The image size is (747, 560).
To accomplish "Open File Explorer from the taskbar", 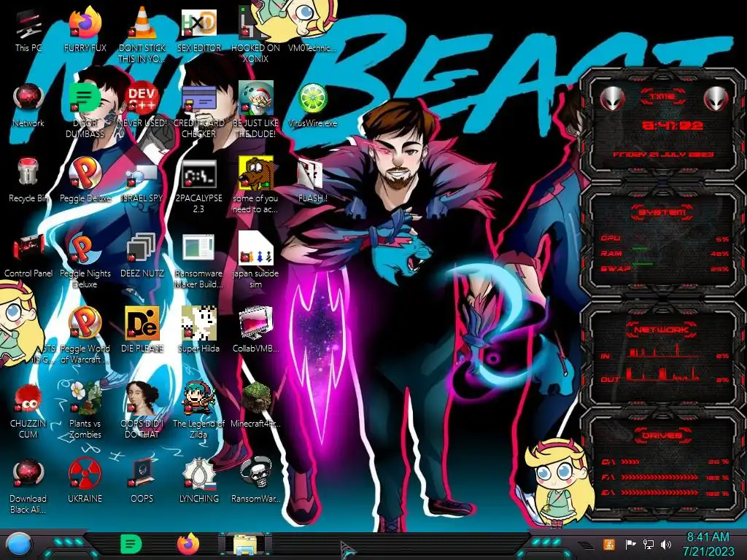I will [x=245, y=544].
